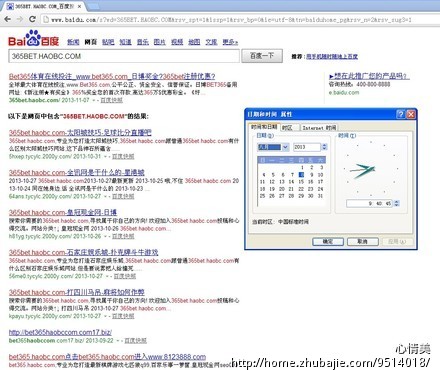The image size is (440, 370).
Task: Click the browser forward arrow
Action: [20, 19]
